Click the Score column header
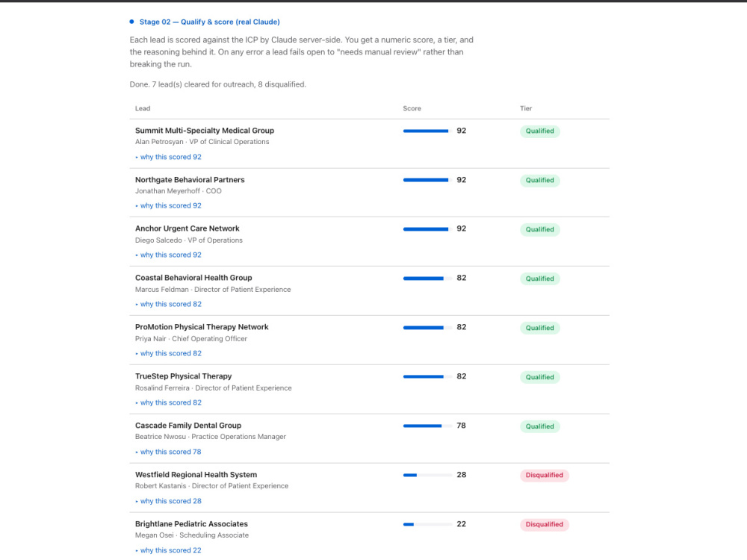Screen dimensions: 747x560 (412, 108)
